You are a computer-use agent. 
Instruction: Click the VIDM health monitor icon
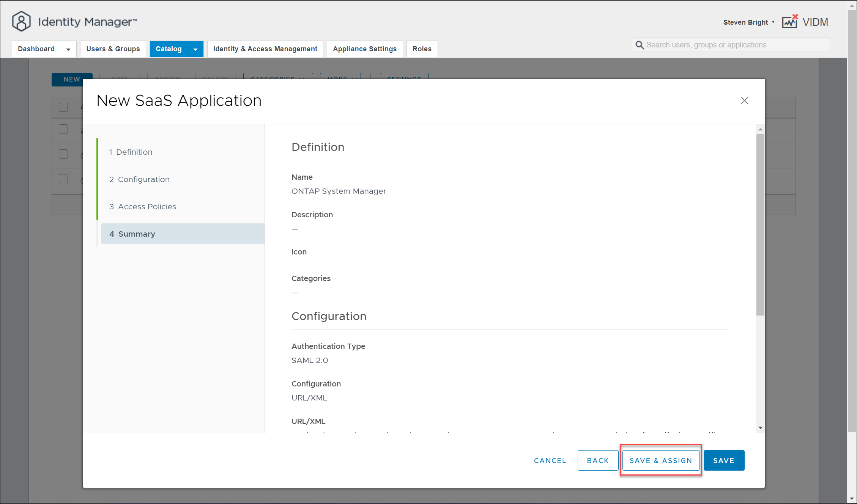click(x=790, y=22)
